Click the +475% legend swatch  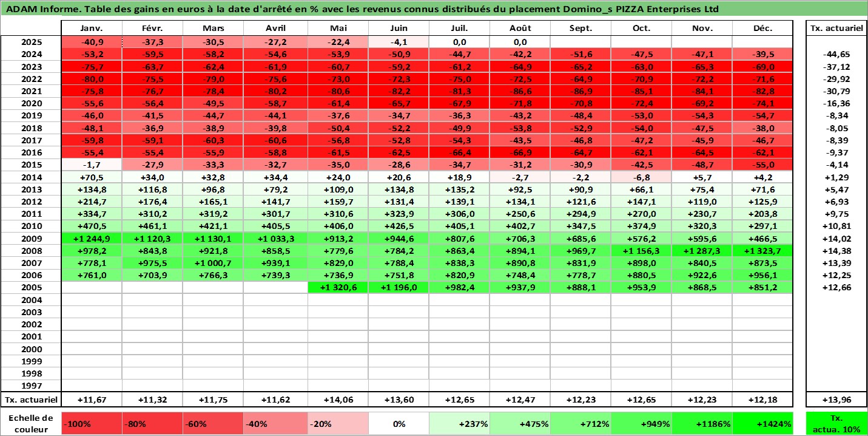click(x=519, y=423)
